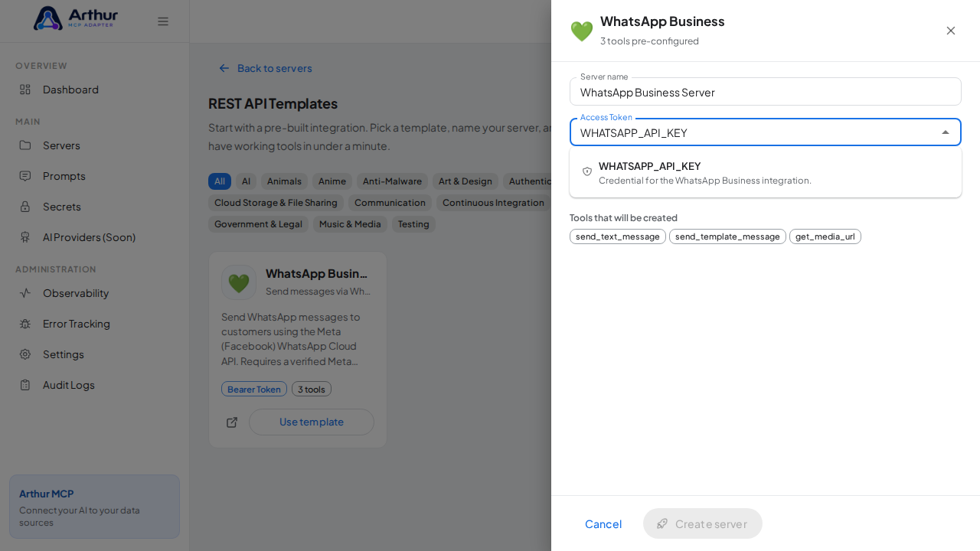
Task: Select the Anime category filter
Action: click(x=332, y=181)
